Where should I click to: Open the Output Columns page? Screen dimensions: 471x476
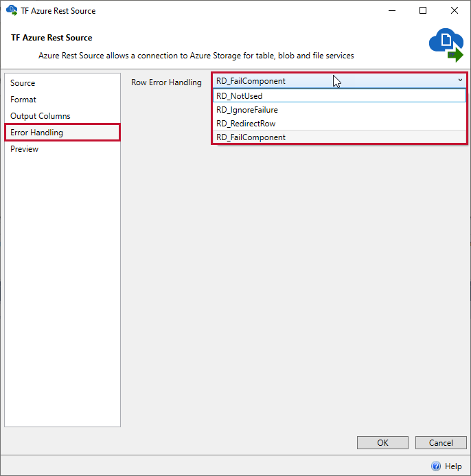62,116
